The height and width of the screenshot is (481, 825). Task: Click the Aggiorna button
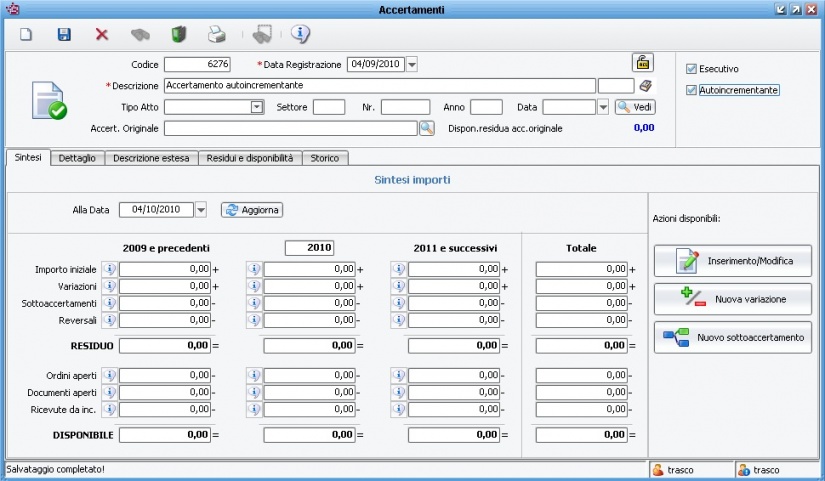tap(252, 210)
